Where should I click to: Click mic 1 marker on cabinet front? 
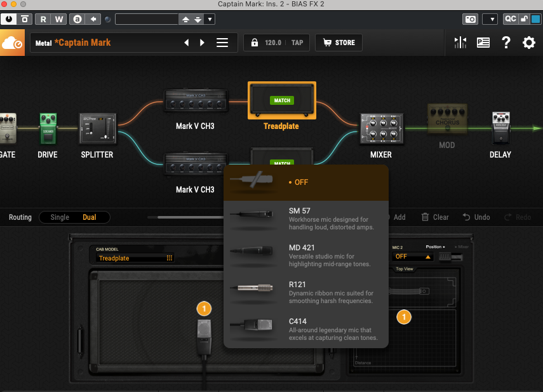point(204,309)
